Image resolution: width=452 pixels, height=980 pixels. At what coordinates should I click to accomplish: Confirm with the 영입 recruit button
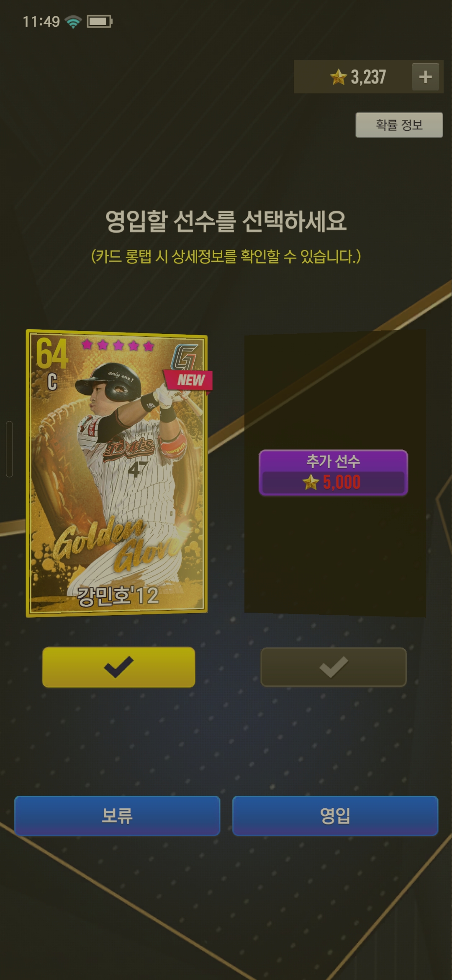point(335,815)
